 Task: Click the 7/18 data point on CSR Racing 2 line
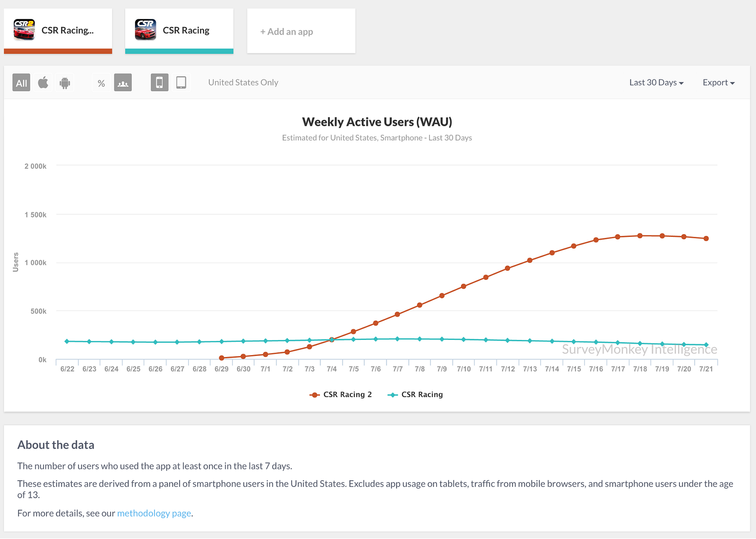(x=640, y=235)
